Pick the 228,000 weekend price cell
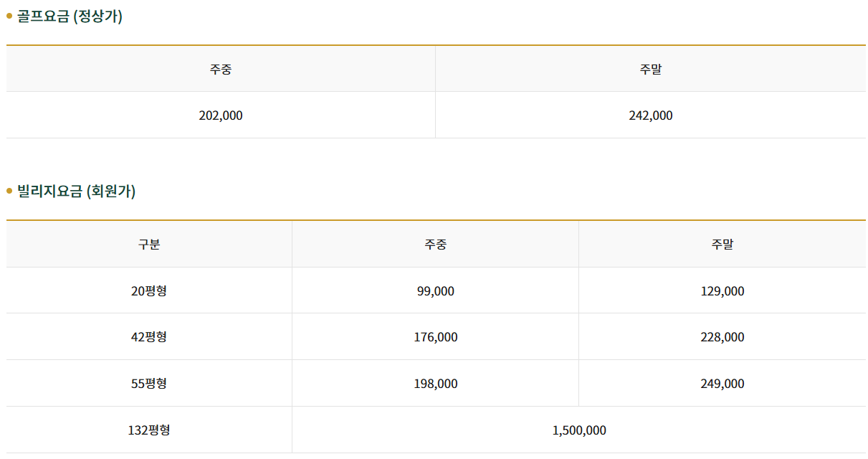The width and height of the screenshot is (868, 459). tap(722, 337)
